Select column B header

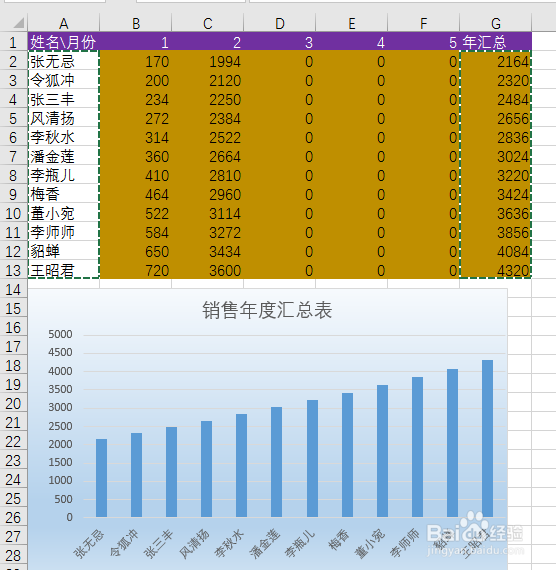(x=136, y=24)
